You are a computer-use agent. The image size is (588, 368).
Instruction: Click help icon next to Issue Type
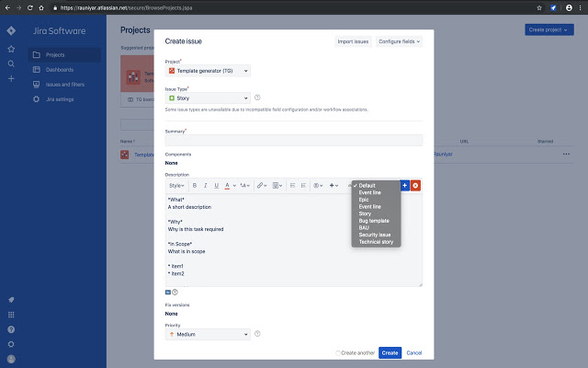(257, 98)
